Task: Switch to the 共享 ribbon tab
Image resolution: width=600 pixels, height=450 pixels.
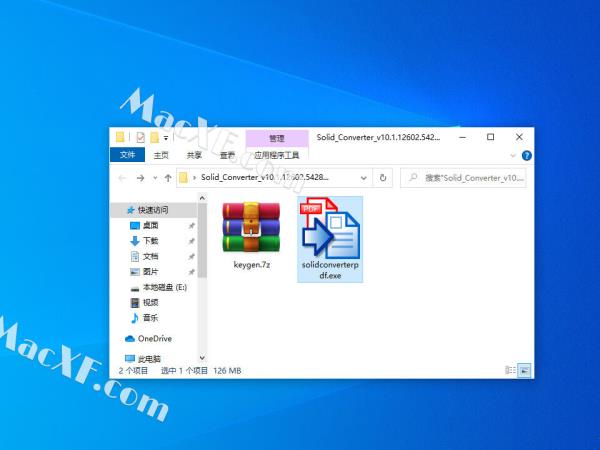Action: [x=194, y=155]
